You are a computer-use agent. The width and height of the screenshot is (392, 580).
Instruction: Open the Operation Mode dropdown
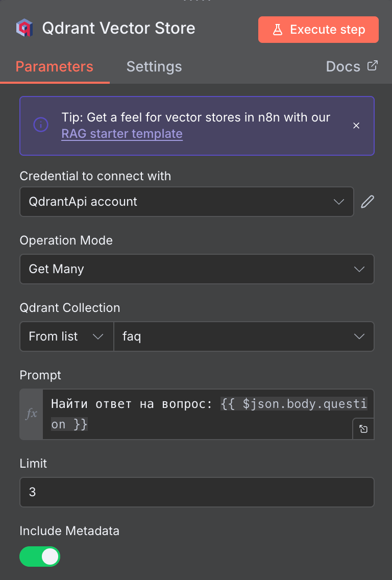point(197,269)
